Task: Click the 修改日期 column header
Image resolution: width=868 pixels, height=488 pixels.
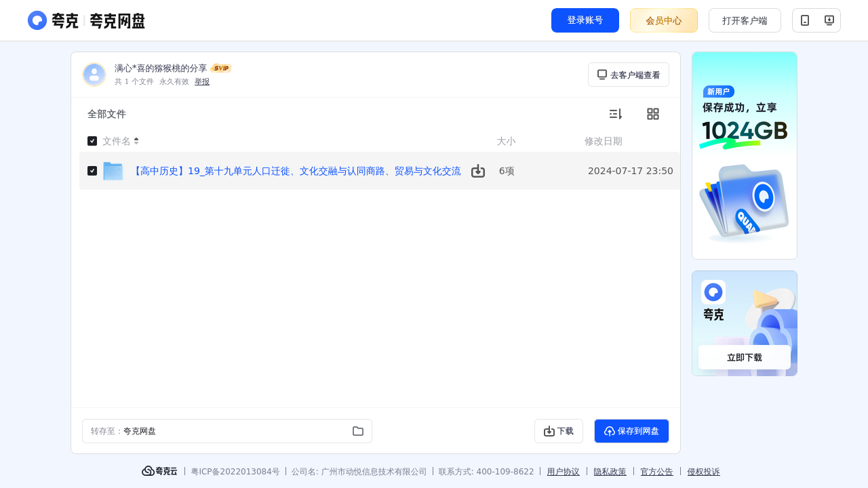Action: (x=604, y=141)
